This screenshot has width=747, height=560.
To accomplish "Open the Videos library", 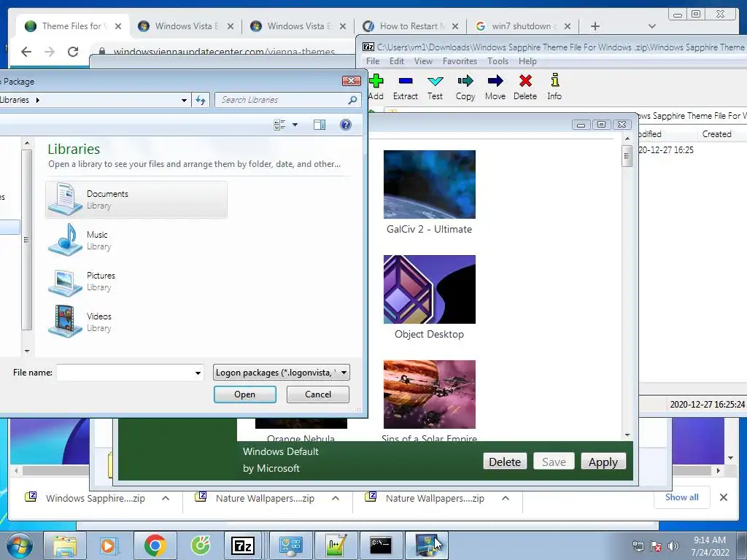I will tap(136, 322).
